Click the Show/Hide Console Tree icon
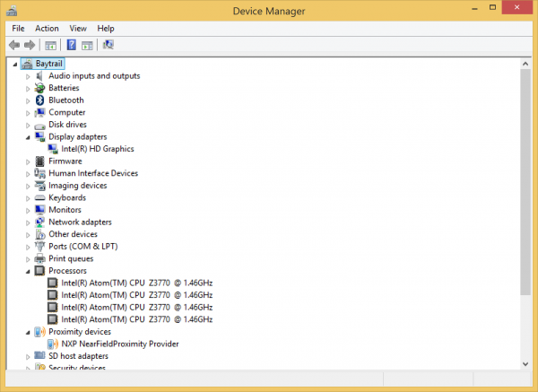The width and height of the screenshot is (538, 392). coord(50,45)
